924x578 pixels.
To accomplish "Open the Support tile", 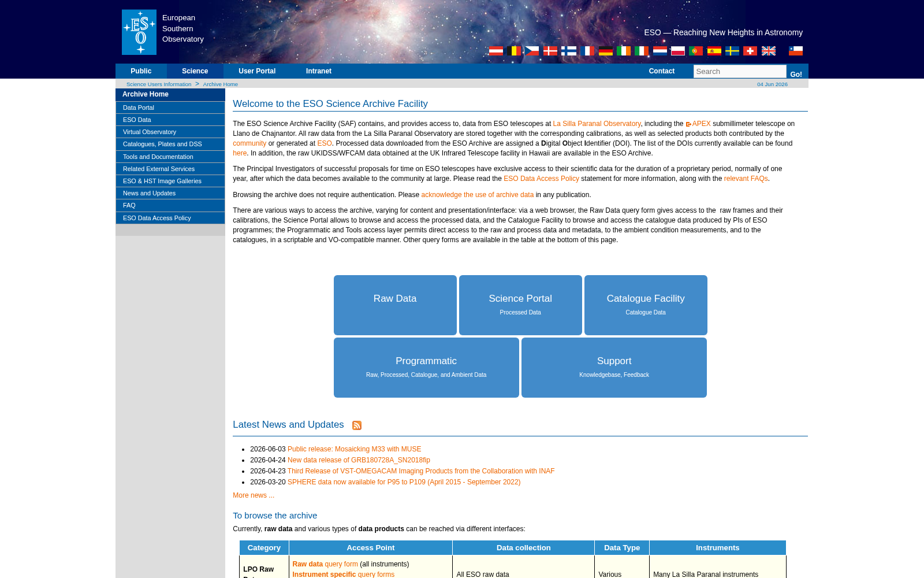I will (614, 368).
